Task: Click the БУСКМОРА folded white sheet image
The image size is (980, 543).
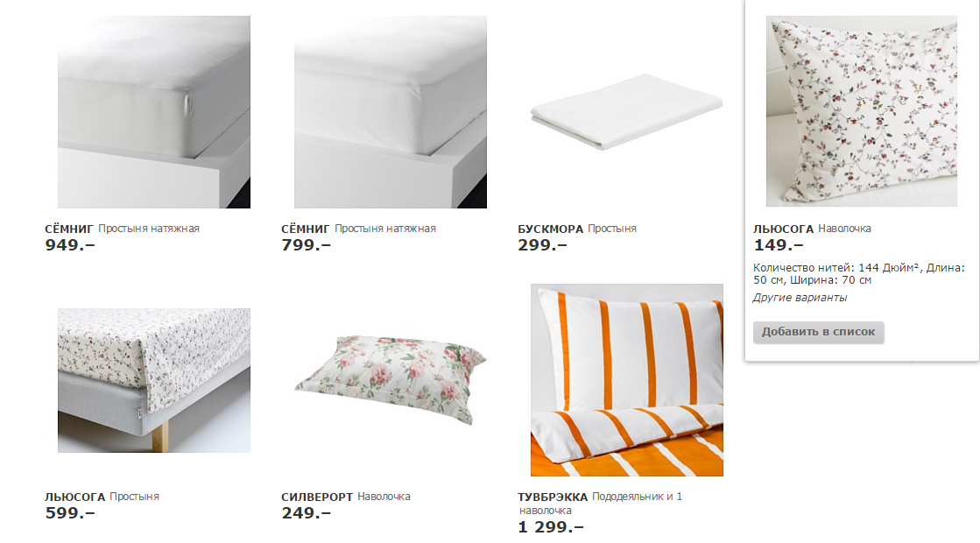Action: [627, 112]
